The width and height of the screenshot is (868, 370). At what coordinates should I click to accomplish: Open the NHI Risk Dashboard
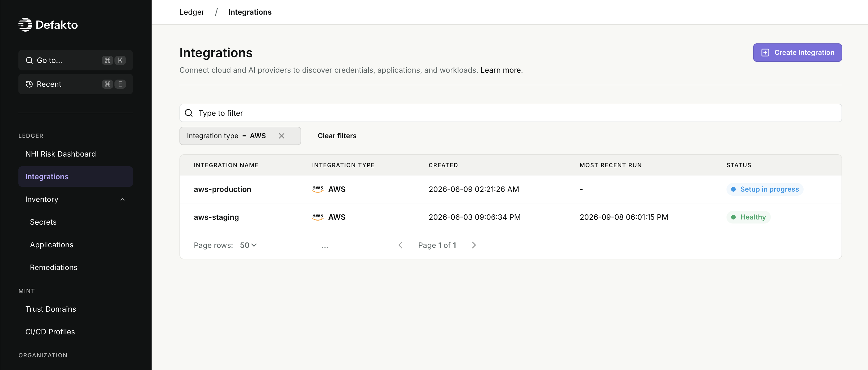tap(61, 154)
